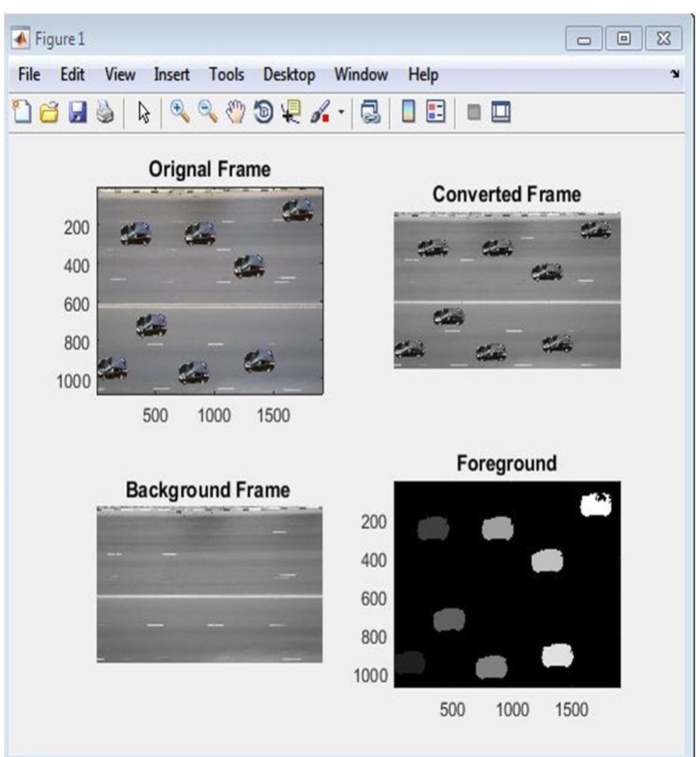Open the Window menu
The height and width of the screenshot is (757, 700).
(361, 74)
